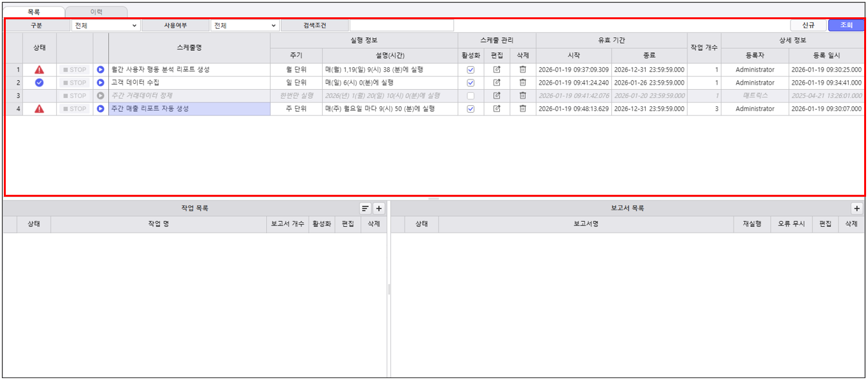Open edit icon for 주간 거래데이터 정제
This screenshot has height=380, width=868.
[x=497, y=95]
